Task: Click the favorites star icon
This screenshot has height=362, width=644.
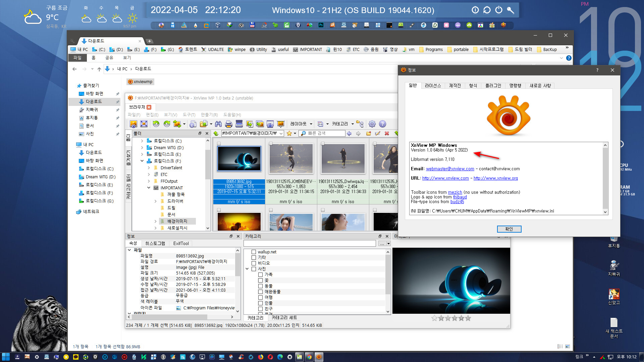Action: pyautogui.click(x=289, y=133)
